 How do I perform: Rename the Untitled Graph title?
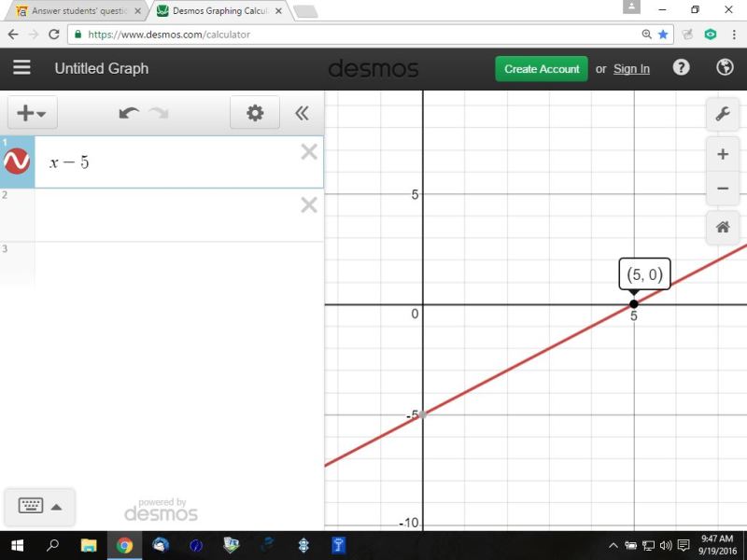pyautogui.click(x=102, y=68)
